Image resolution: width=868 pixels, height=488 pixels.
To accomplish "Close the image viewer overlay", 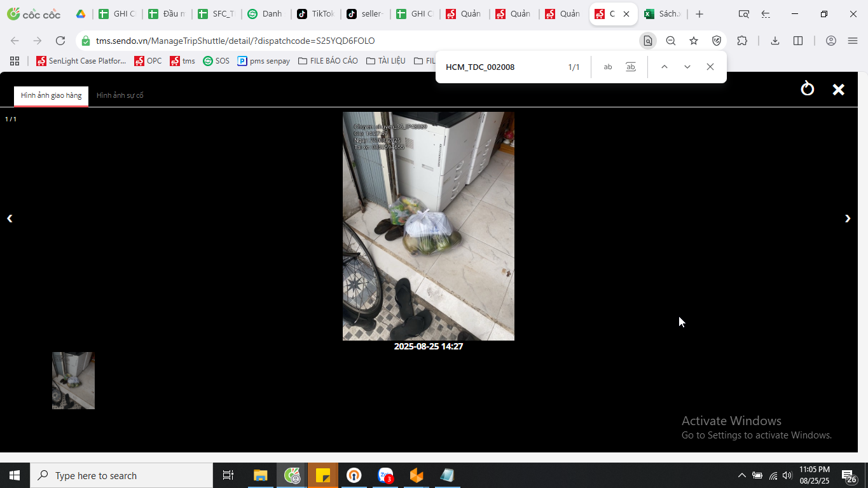I will point(839,90).
